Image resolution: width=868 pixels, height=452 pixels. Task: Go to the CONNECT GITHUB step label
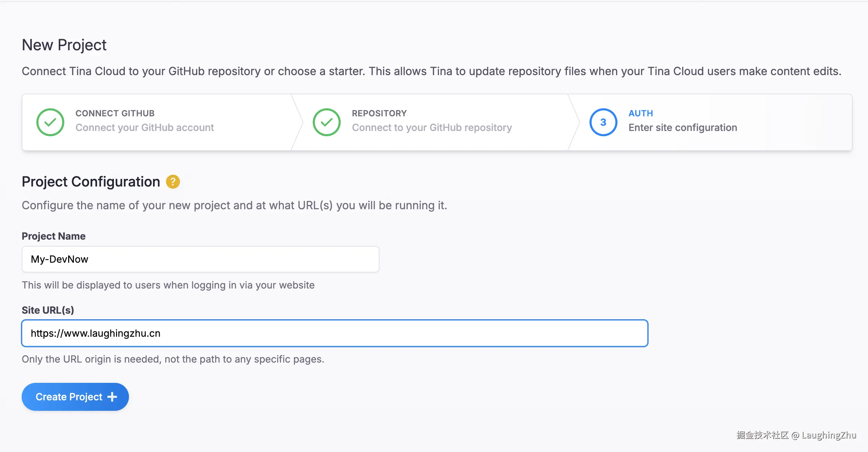[x=115, y=113]
